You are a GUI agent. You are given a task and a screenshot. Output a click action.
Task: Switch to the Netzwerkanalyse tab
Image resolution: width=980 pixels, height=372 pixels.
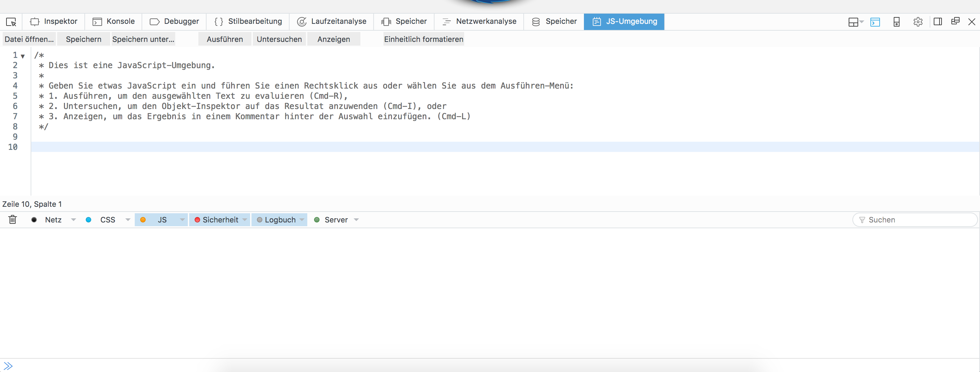[479, 22]
